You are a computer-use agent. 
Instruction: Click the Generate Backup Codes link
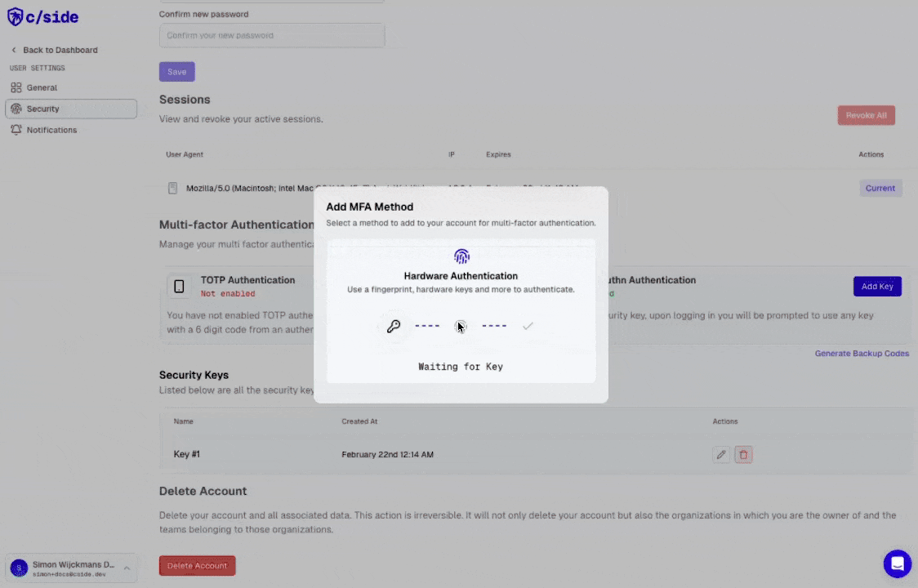click(862, 354)
